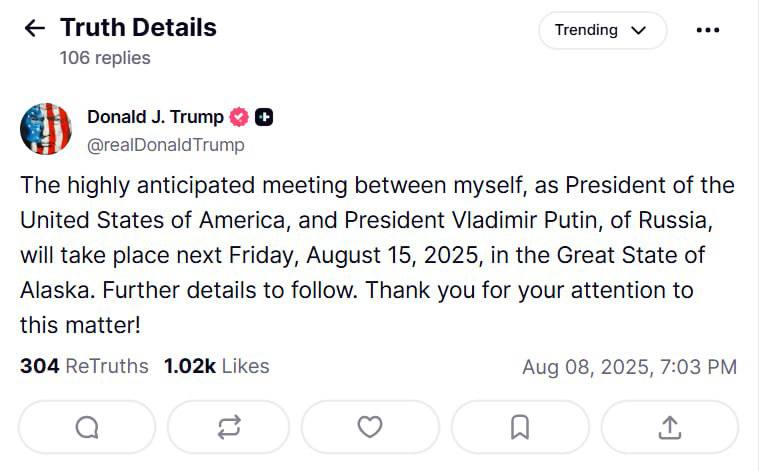
Task: Click the 106 replies count
Action: pos(105,58)
